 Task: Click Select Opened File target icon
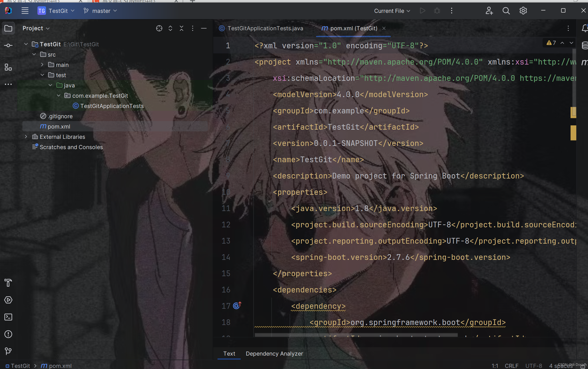(159, 28)
